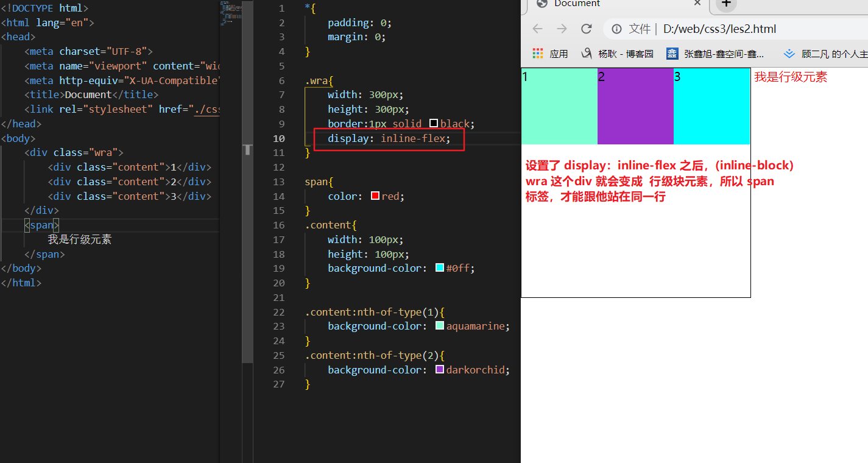Click the aquamarine color swatch on line 23
868x463 pixels.
[440, 326]
